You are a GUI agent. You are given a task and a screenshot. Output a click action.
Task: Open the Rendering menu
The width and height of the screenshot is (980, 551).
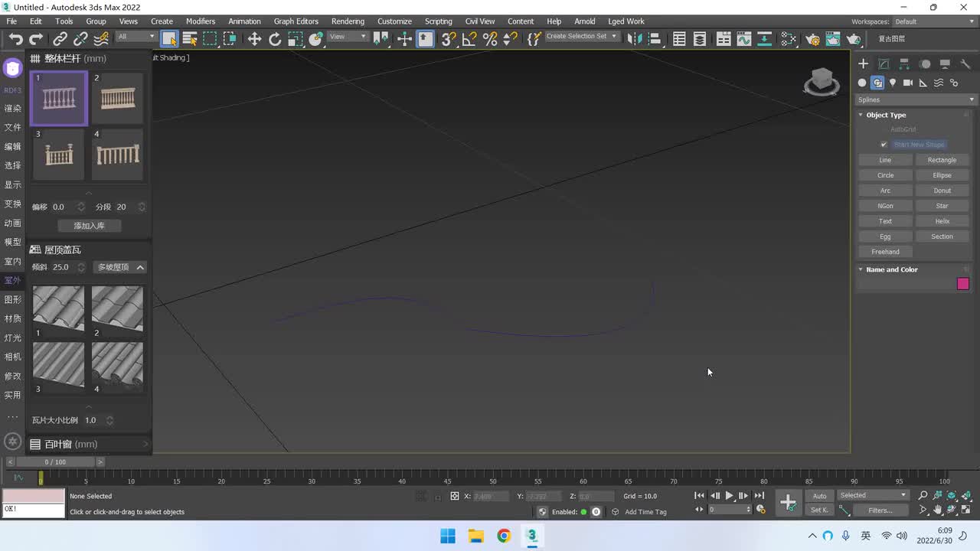coord(348,21)
